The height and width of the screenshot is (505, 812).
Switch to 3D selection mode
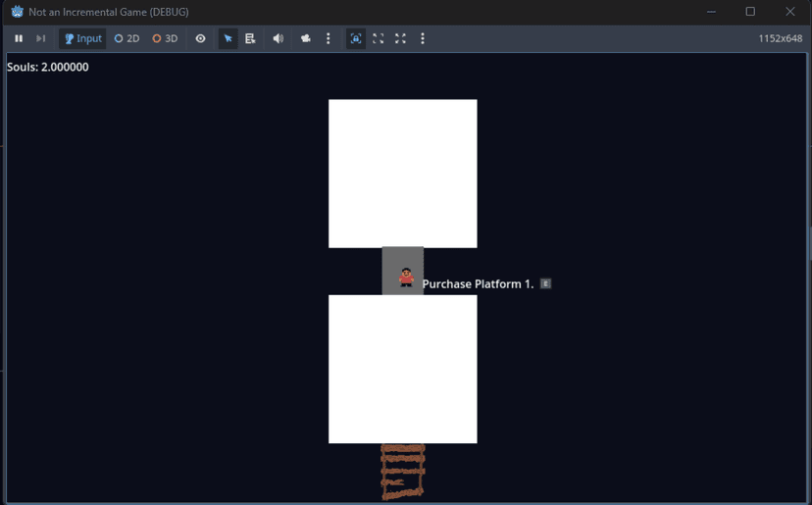coord(165,39)
